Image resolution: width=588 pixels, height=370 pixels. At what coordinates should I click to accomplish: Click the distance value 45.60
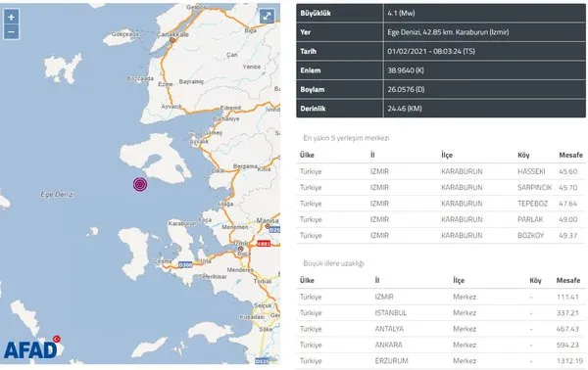click(x=568, y=171)
